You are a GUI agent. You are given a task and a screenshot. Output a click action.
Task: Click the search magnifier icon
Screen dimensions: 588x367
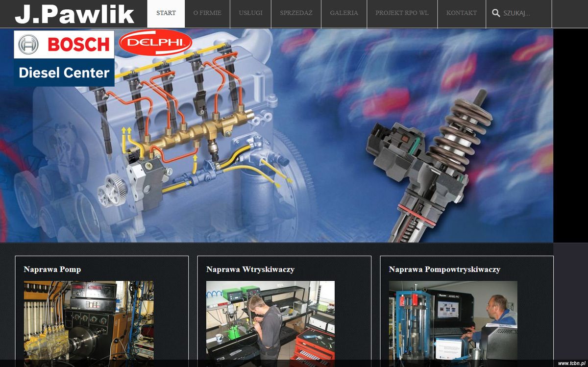(x=496, y=13)
